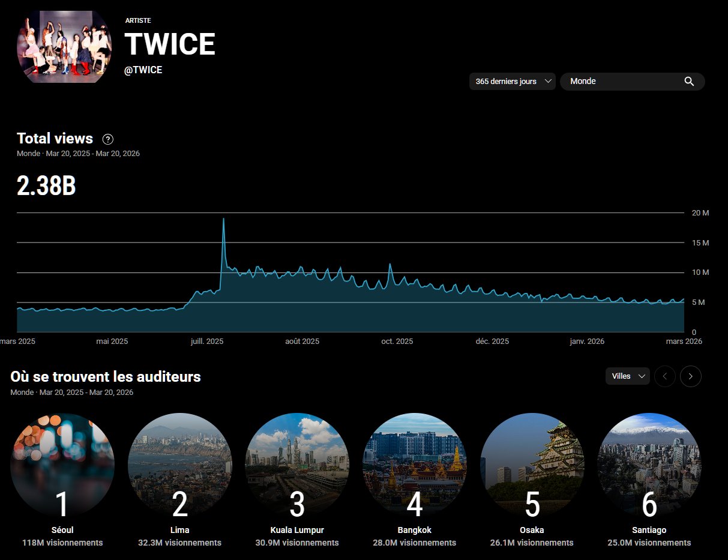Click the août 2025 axis label
This screenshot has height=560, width=728.
302,341
